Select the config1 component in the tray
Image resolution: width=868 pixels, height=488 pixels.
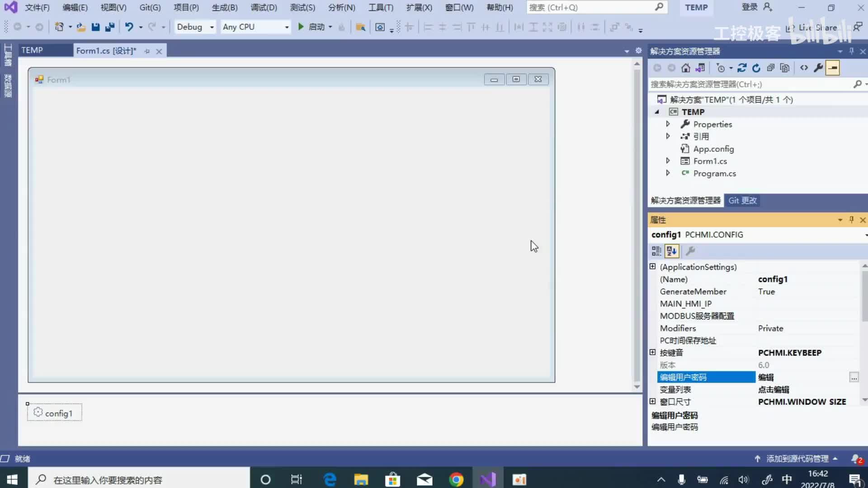54,413
